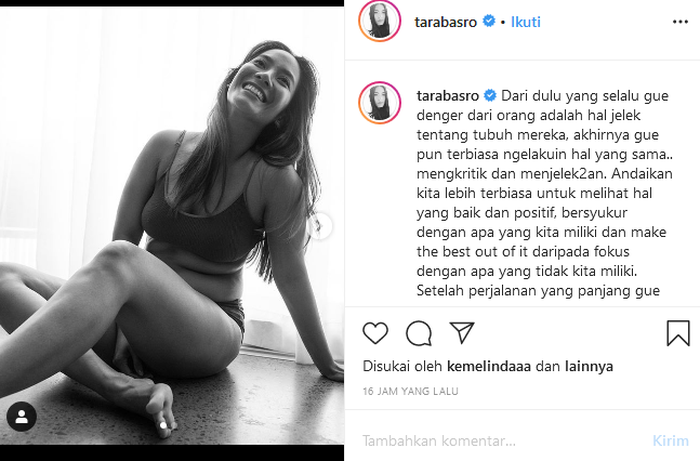
Task: View other likers via lainnya link
Action: pyautogui.click(x=589, y=366)
